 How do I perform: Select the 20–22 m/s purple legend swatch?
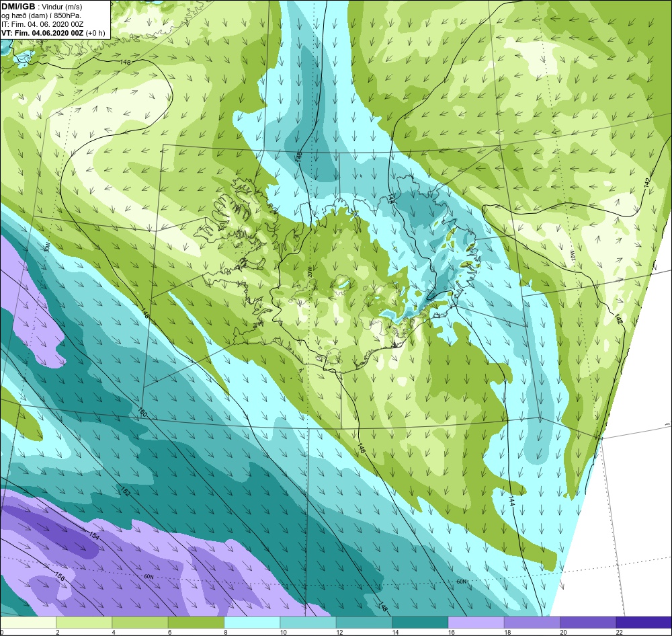(x=587, y=622)
